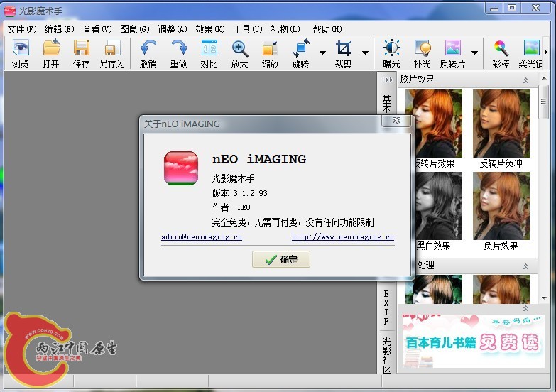This screenshot has height=392, width=556.
Task: Click the 曝光 exposure icon
Action: 391,48
